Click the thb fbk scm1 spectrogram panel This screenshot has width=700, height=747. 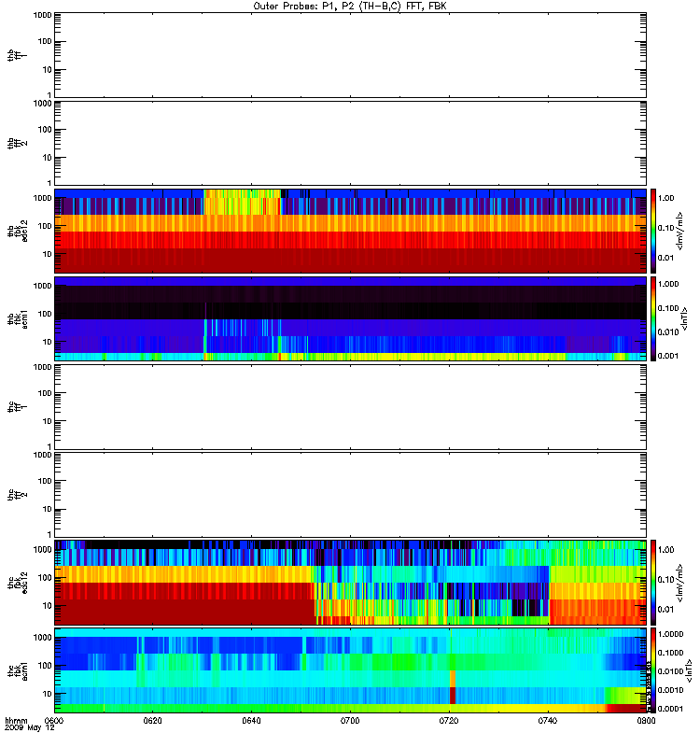350,318
